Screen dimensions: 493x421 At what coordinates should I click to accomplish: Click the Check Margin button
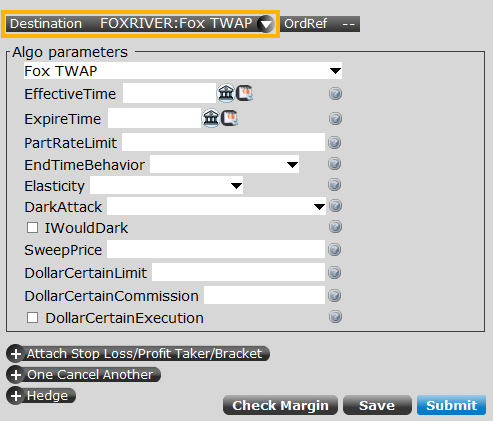(x=280, y=405)
